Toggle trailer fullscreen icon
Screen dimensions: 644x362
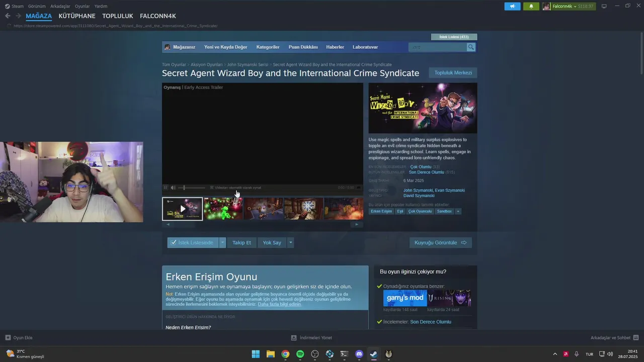click(358, 188)
